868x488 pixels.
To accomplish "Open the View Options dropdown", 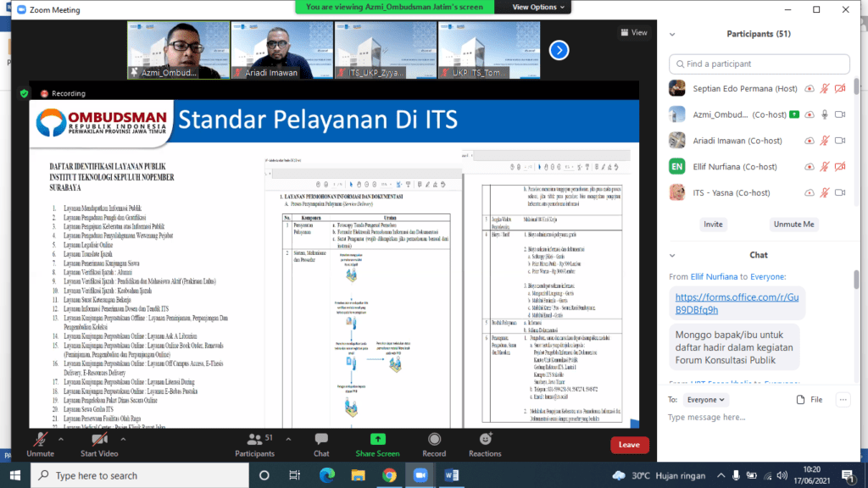I will coord(538,7).
